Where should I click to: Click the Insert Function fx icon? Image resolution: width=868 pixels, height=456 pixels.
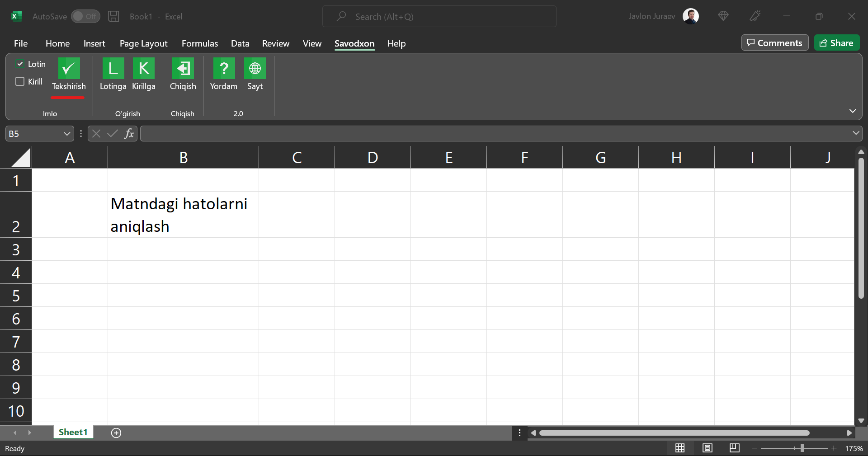coord(129,134)
